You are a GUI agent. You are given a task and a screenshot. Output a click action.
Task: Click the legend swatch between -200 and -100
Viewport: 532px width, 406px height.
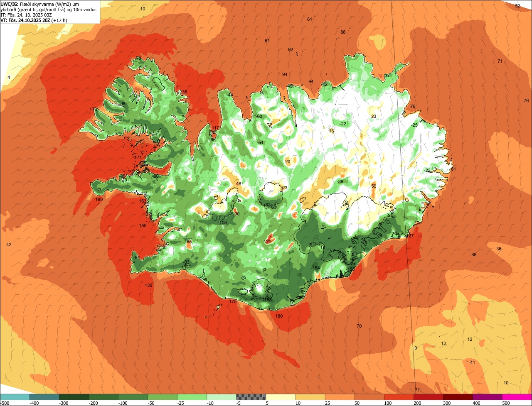pyautogui.click(x=103, y=397)
